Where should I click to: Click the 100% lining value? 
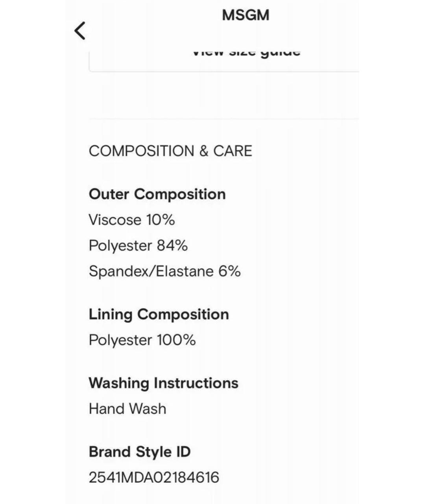176,340
